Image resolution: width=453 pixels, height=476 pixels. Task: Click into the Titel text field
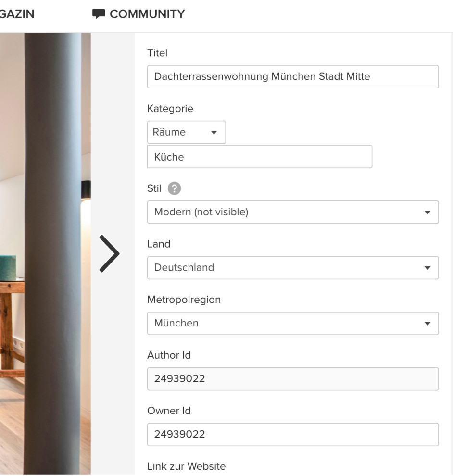coord(292,76)
